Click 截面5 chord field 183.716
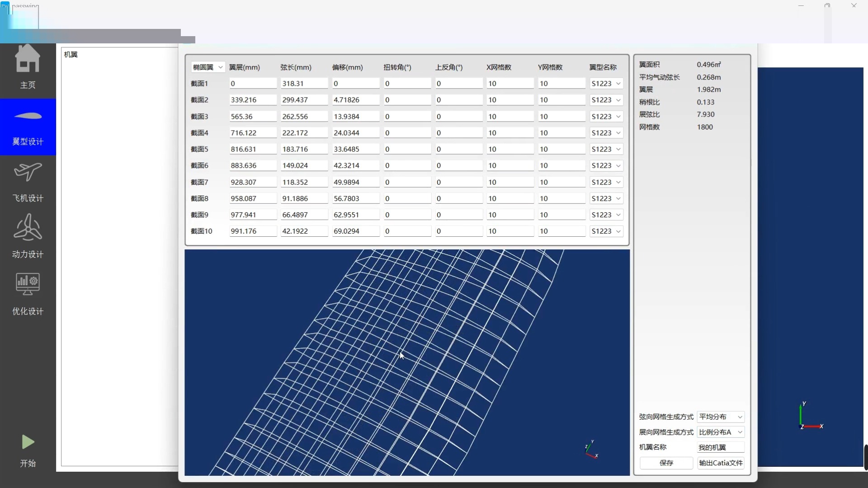Viewport: 868px width, 488px height. [x=304, y=149]
